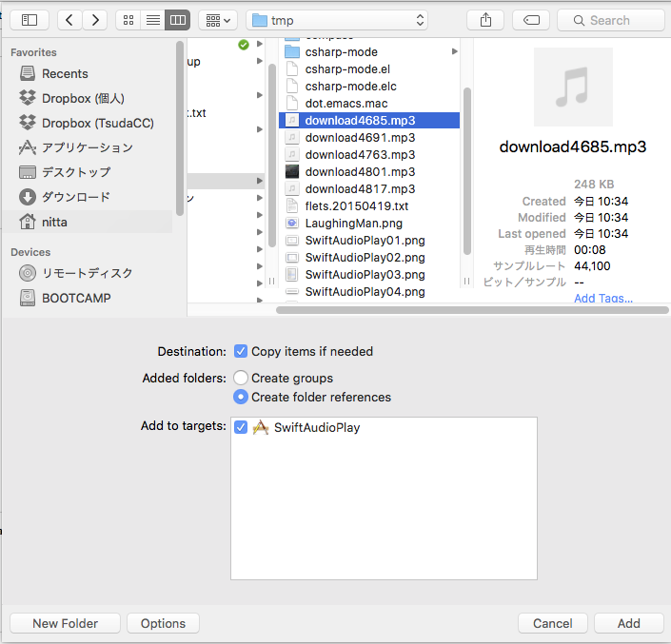Click the Search field

[610, 20]
